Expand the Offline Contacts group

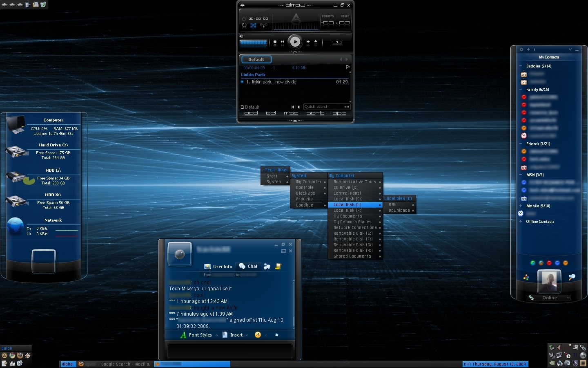(x=521, y=221)
